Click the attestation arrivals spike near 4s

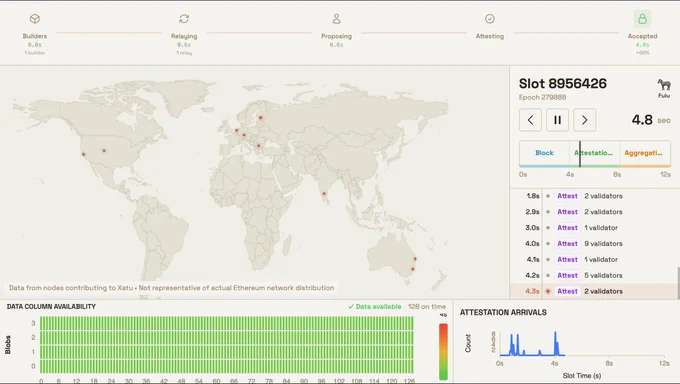pyautogui.click(x=556, y=344)
